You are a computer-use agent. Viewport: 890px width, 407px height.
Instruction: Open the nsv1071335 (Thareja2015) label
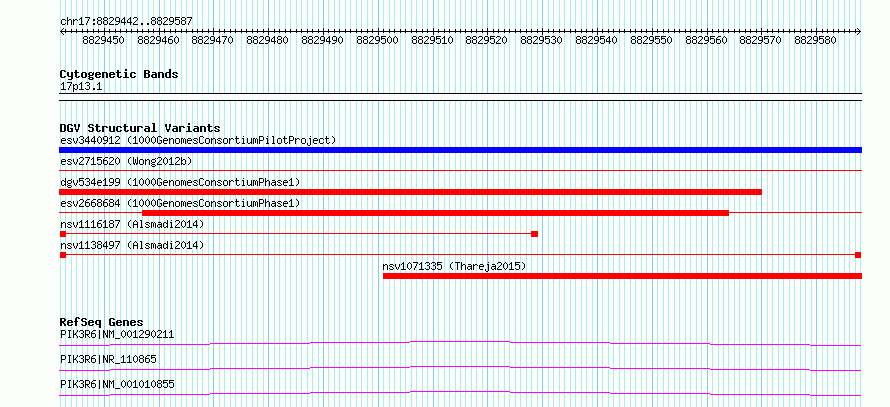click(454, 266)
